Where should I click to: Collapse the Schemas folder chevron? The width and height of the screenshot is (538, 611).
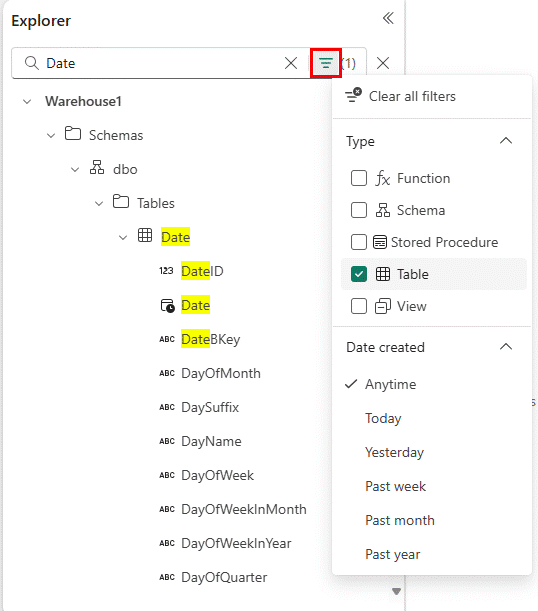[x=51, y=136]
